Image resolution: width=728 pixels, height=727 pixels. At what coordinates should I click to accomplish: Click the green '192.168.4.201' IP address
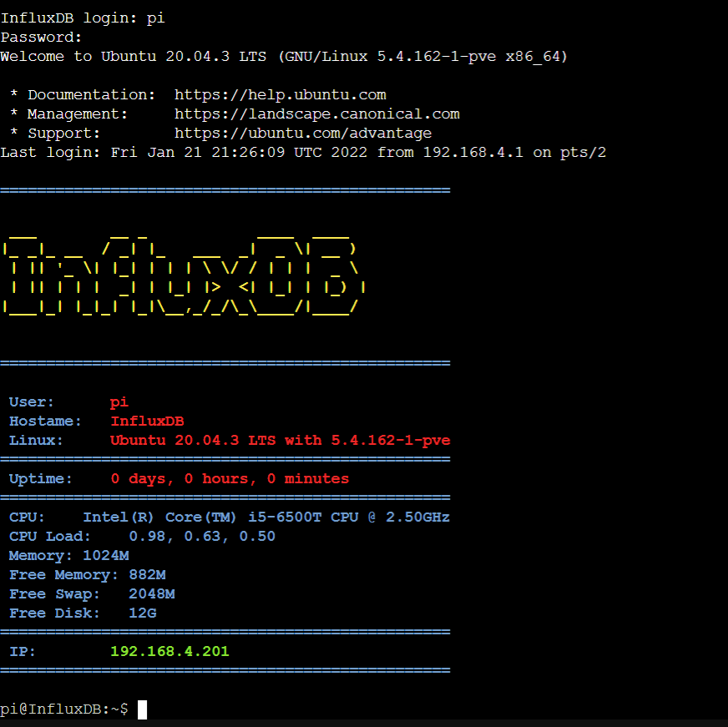coord(170,651)
